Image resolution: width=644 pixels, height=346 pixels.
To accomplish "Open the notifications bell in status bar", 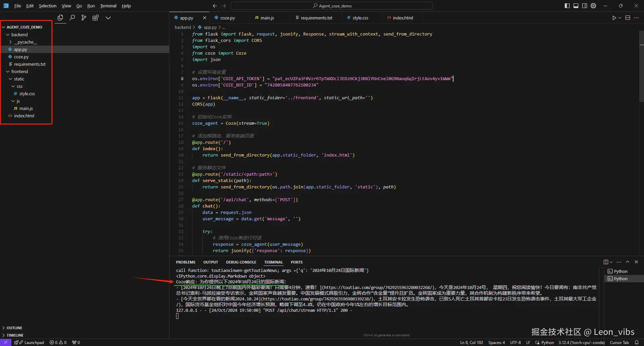I will coord(636,342).
